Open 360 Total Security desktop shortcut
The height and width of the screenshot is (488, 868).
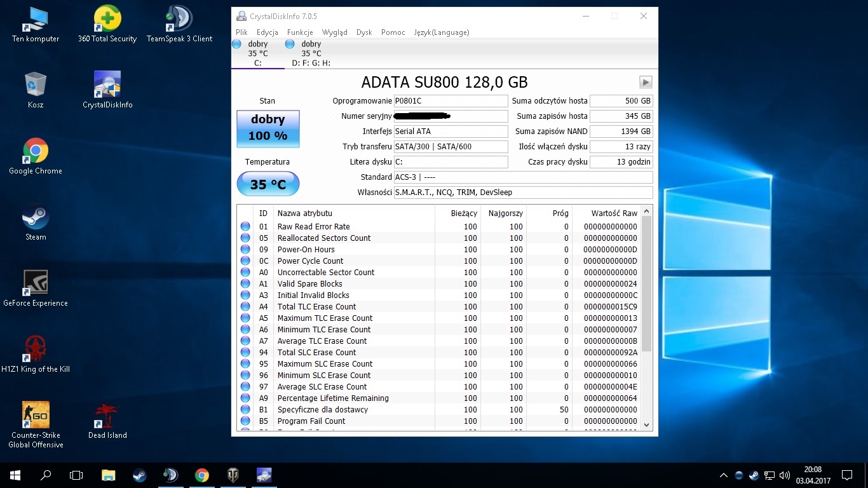coord(107,25)
